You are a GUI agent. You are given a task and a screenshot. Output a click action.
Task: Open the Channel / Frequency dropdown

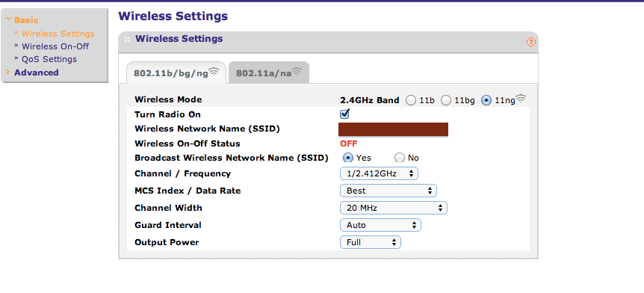379,173
